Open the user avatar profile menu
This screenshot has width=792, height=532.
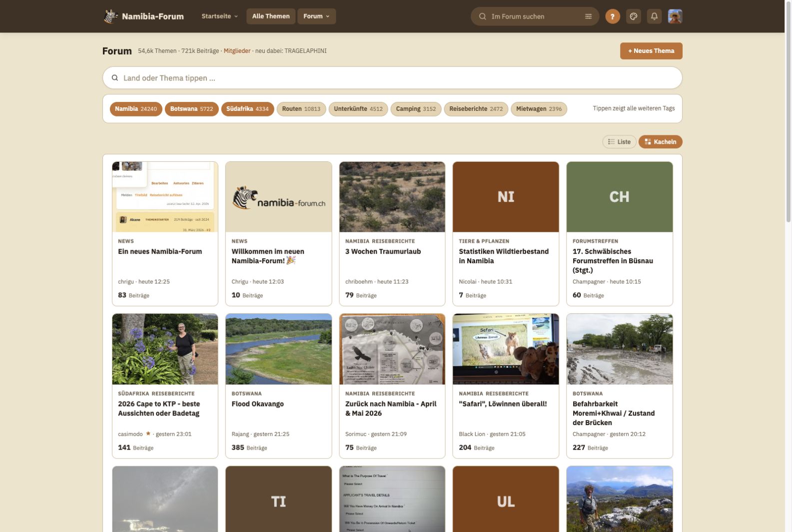(x=675, y=16)
